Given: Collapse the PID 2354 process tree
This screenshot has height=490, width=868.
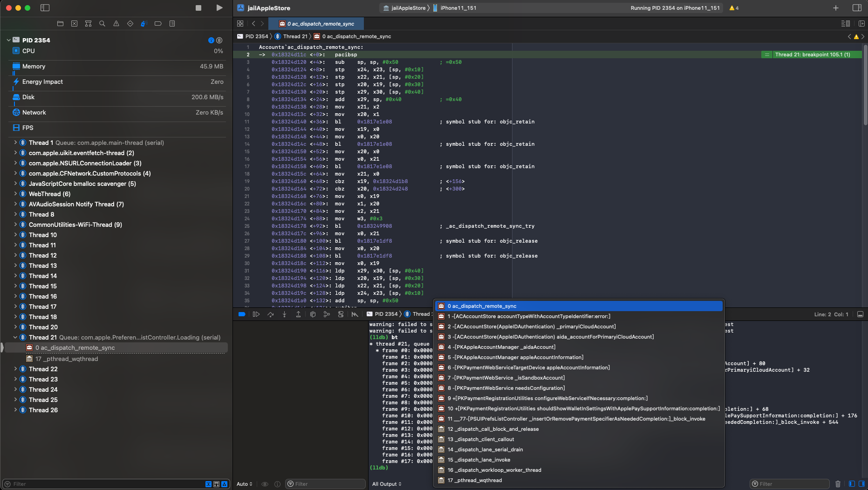Looking at the screenshot, I should (x=8, y=40).
